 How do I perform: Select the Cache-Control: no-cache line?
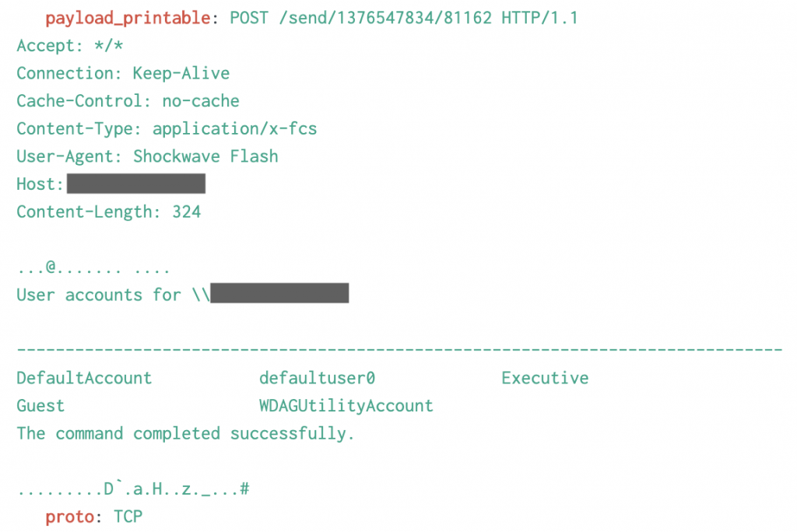click(128, 101)
